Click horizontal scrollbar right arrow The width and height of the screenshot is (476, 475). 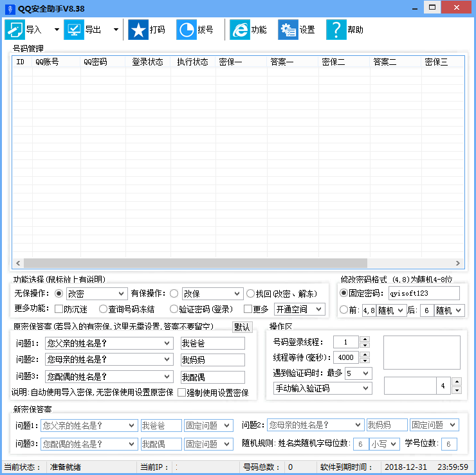(458, 263)
